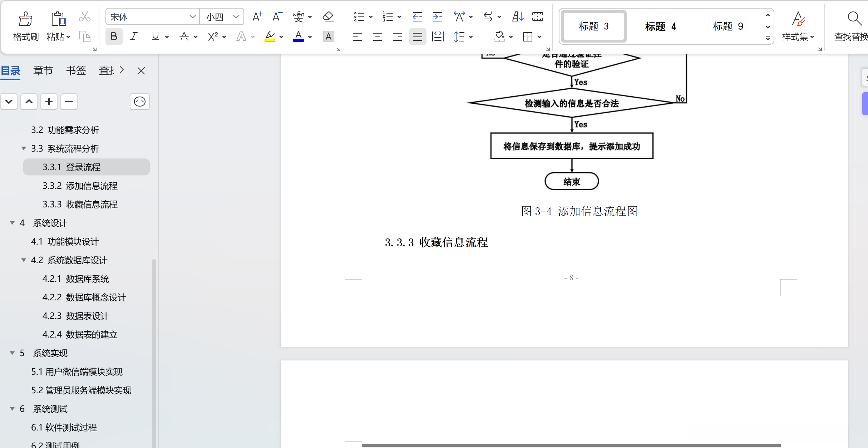Apply yellow text highlight icon
The image size is (868, 448).
270,36
